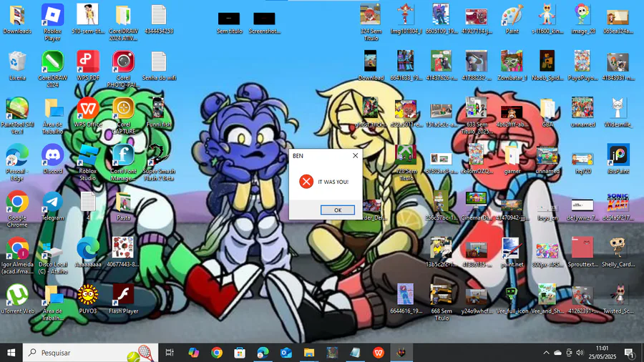Click OK in the BEN dialog
This screenshot has height=362, width=644.
pos(337,210)
